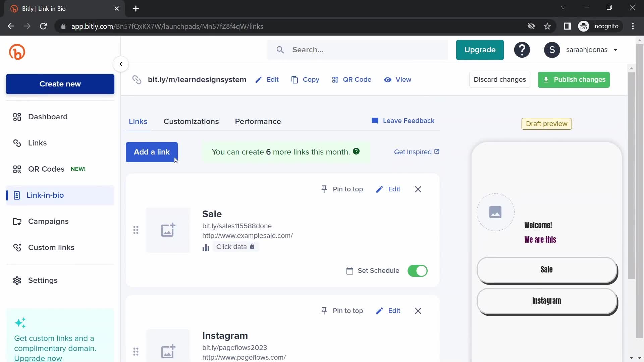Open QR Codes in the sidebar

tap(60, 169)
